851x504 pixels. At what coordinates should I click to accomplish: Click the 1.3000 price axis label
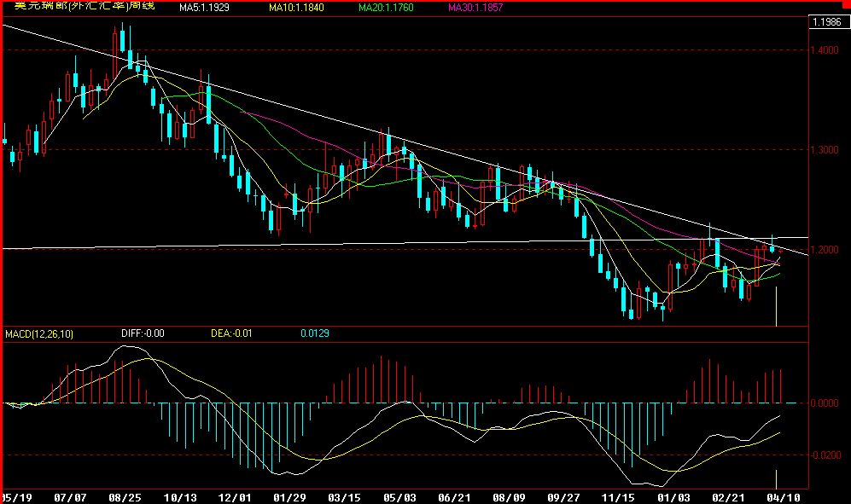coord(827,150)
